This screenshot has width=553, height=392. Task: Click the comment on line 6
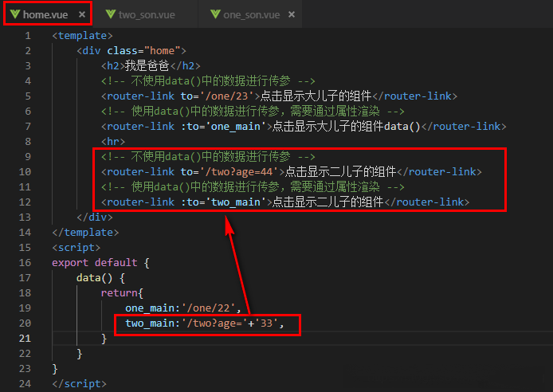click(253, 112)
